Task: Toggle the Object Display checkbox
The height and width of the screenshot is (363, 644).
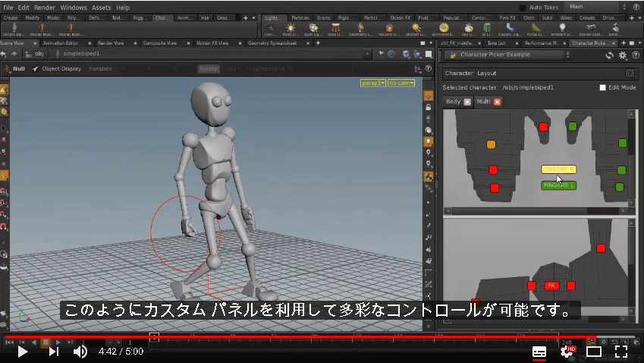Action: tap(36, 68)
